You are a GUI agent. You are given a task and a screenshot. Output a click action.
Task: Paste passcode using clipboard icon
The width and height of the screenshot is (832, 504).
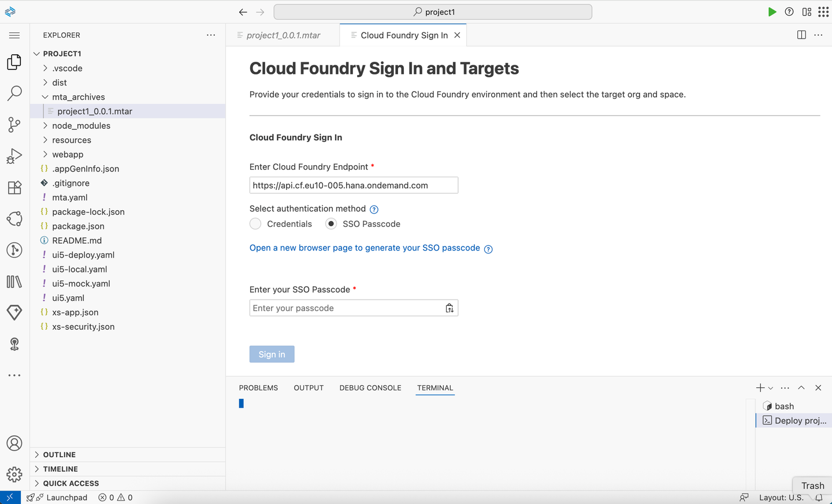(450, 308)
